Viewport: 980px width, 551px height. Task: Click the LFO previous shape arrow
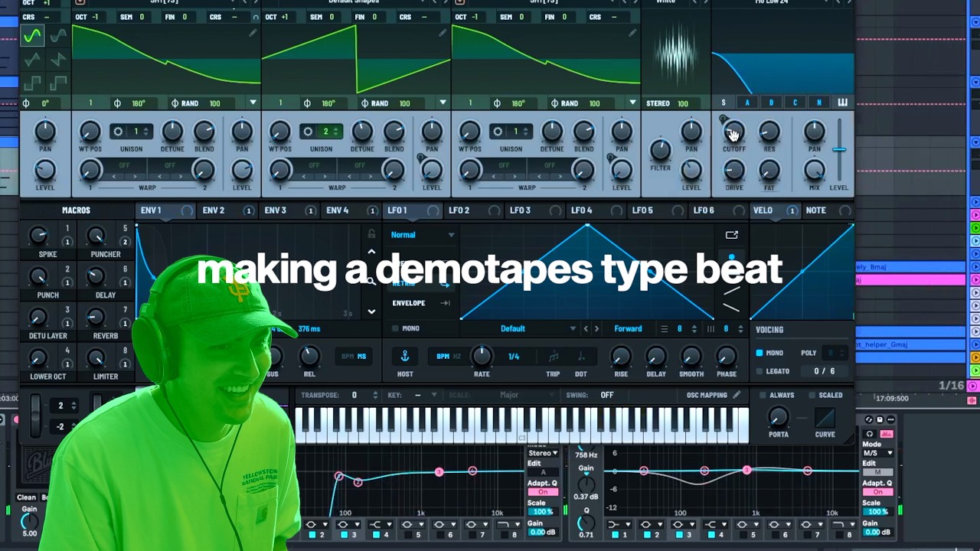[x=586, y=328]
